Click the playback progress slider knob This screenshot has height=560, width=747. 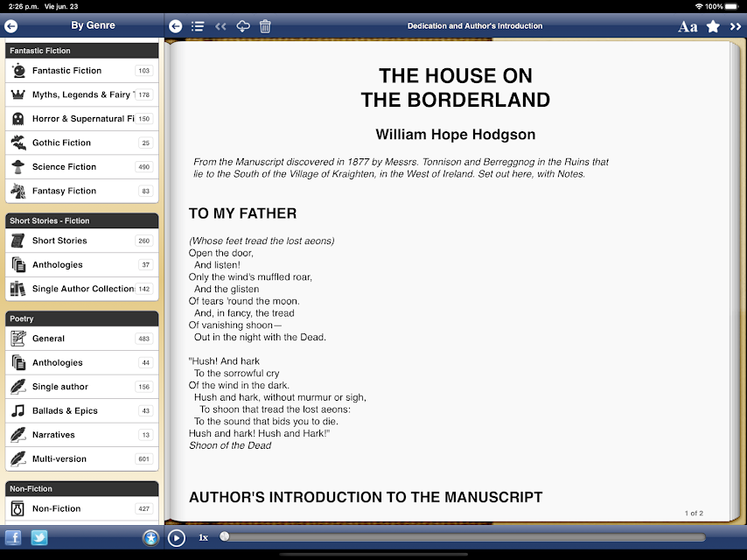coord(225,536)
